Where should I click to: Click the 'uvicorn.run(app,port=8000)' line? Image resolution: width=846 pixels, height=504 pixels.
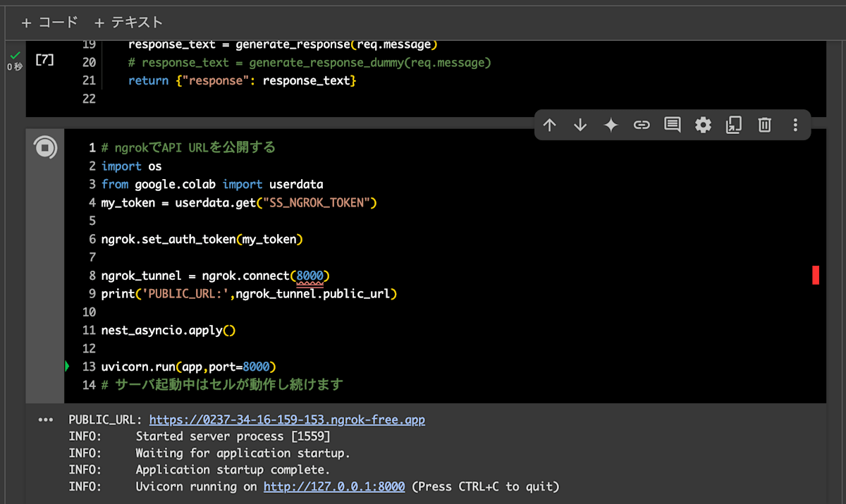point(188,367)
